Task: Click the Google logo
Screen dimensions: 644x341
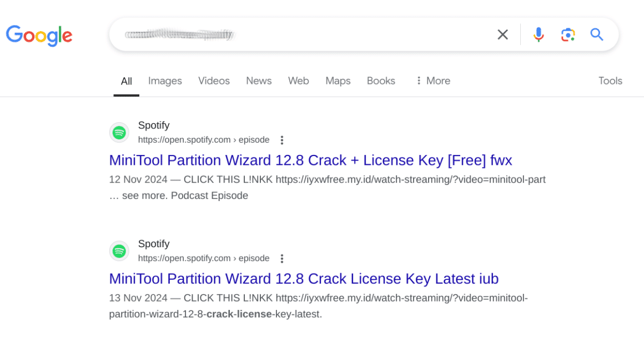Action: (39, 36)
